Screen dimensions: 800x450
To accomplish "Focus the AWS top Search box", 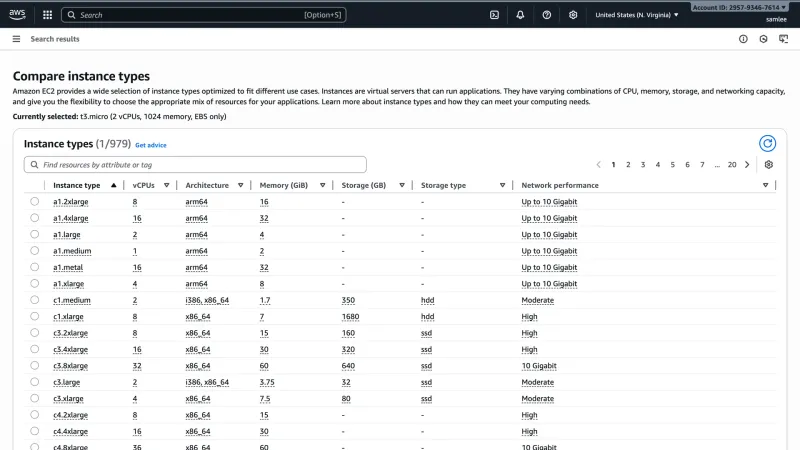I will click(204, 15).
